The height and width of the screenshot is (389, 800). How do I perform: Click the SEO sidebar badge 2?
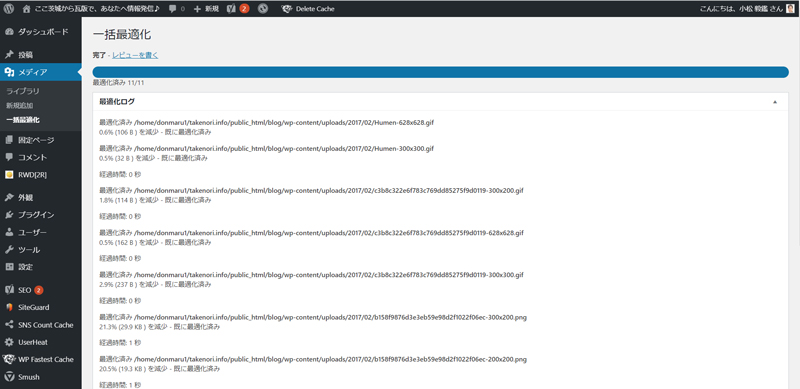[x=39, y=290]
